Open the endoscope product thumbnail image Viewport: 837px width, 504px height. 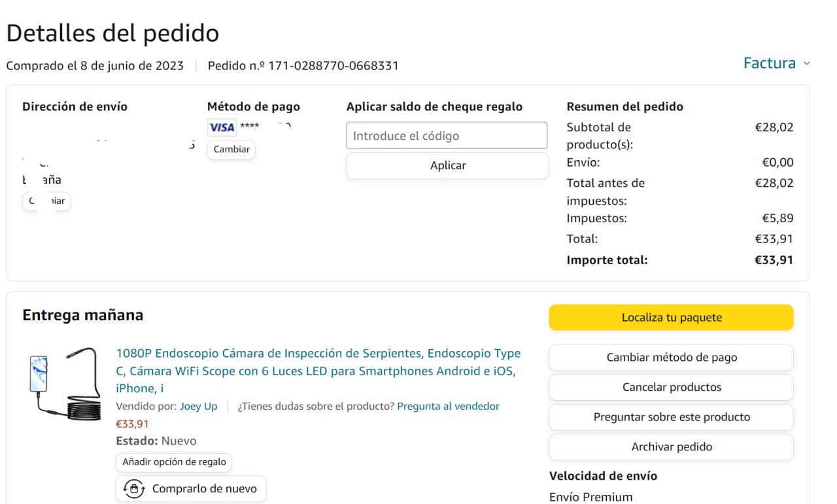click(x=64, y=384)
